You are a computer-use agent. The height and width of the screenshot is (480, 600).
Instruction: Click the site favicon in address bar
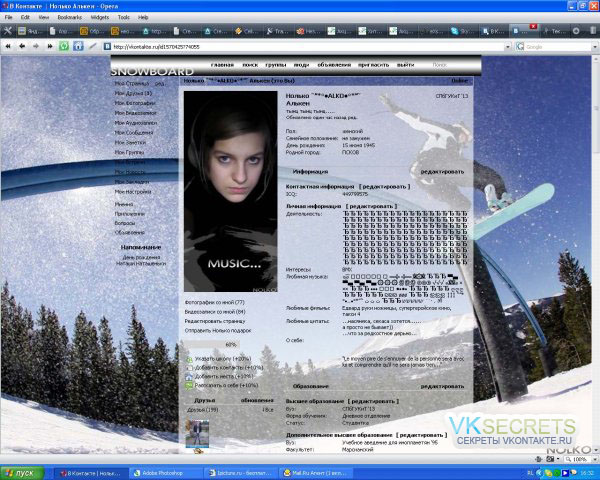click(108, 47)
